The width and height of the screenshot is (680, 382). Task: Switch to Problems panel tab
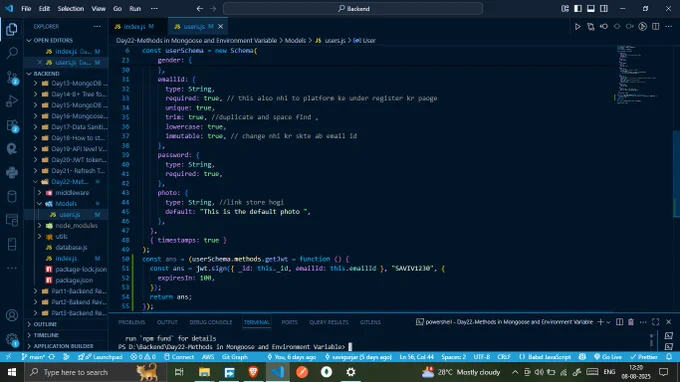131,322
